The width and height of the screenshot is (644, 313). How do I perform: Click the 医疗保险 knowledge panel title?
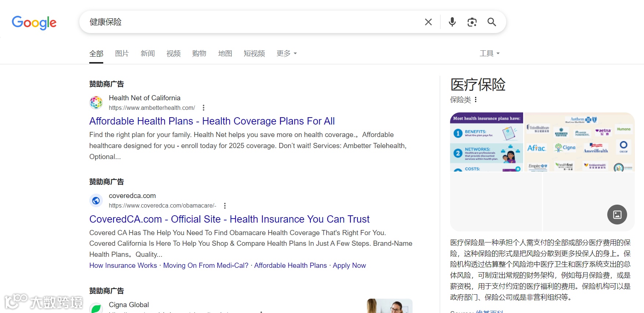[x=478, y=84]
